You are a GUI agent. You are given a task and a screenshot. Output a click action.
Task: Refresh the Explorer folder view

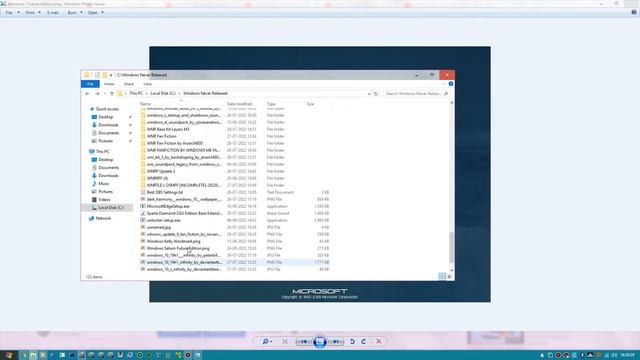pos(376,93)
